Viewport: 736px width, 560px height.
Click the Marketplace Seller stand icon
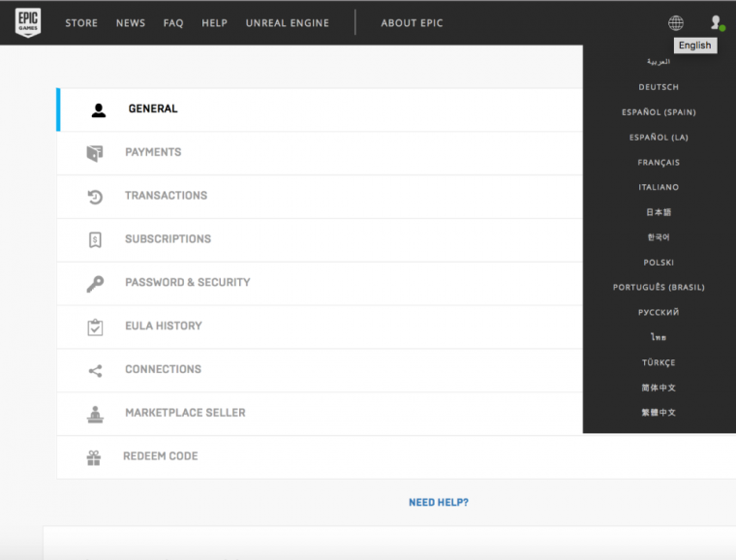[95, 414]
